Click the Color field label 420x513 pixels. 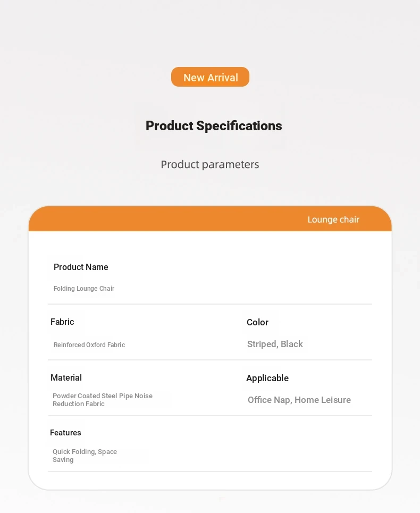click(257, 322)
